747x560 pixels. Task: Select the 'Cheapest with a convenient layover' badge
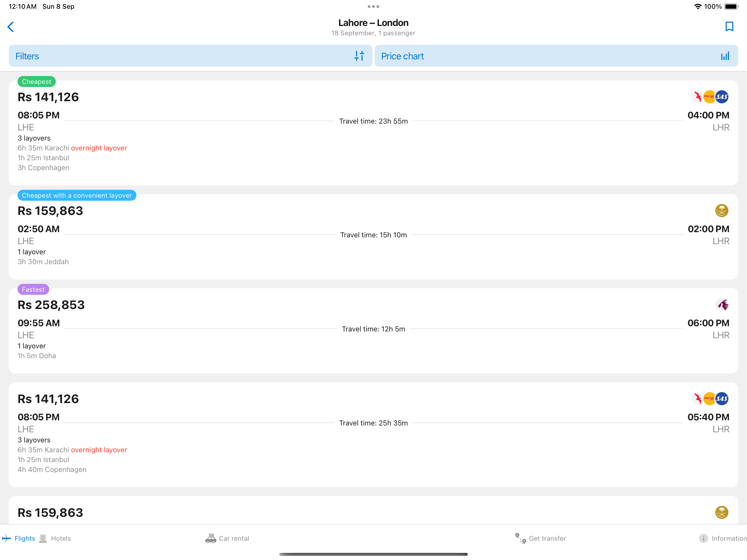[77, 195]
